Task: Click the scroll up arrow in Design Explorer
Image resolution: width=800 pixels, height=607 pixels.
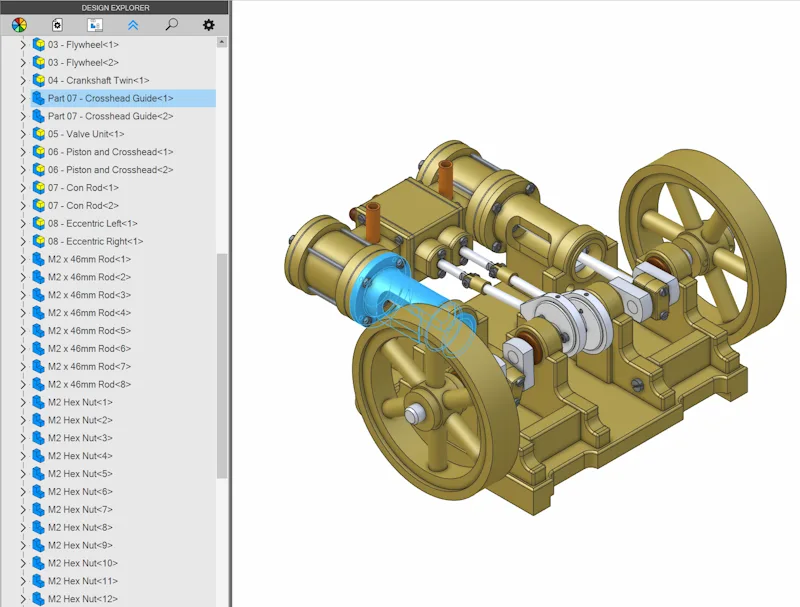Action: [x=221, y=42]
